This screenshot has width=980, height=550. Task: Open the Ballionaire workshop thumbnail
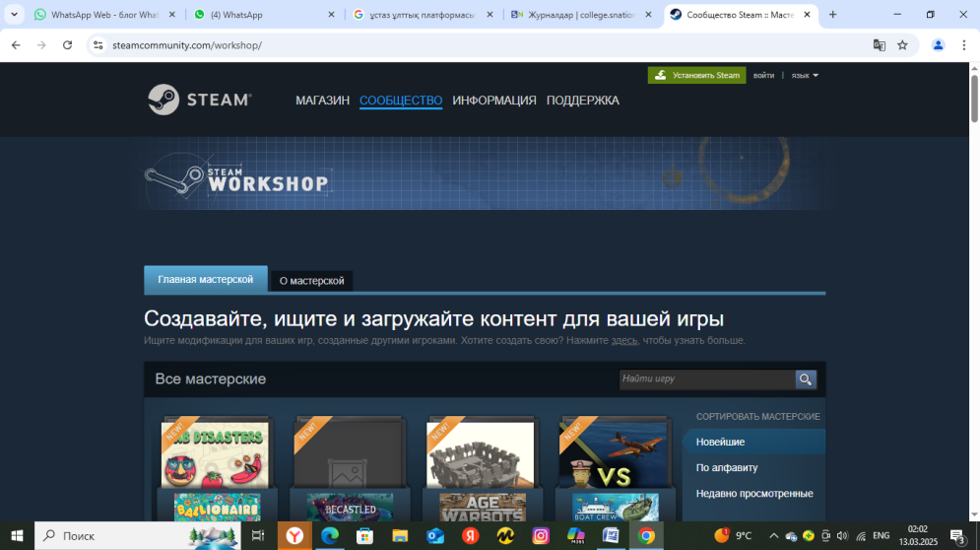[x=215, y=469]
